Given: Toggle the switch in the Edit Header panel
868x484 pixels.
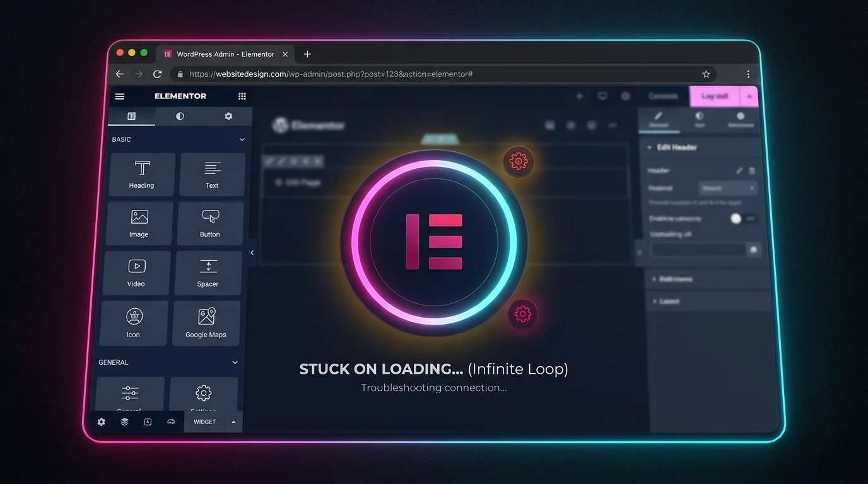Looking at the screenshot, I should click(x=742, y=219).
